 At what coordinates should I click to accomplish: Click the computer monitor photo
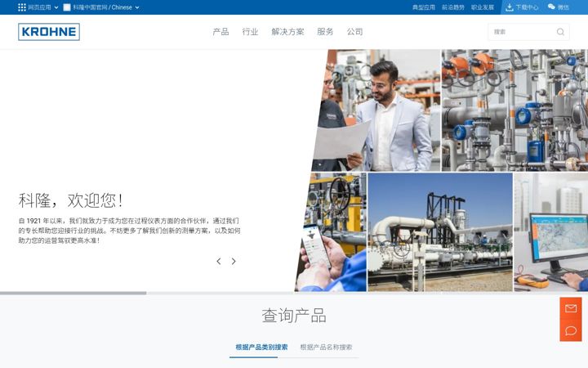551,232
